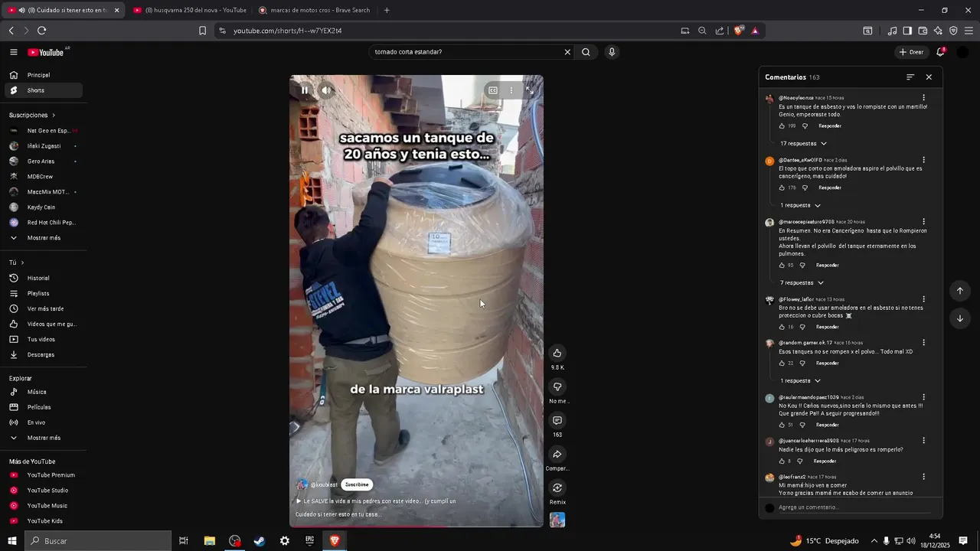This screenshot has height=551, width=980.
Task: Go to the previous Short arrow
Action: (959, 291)
